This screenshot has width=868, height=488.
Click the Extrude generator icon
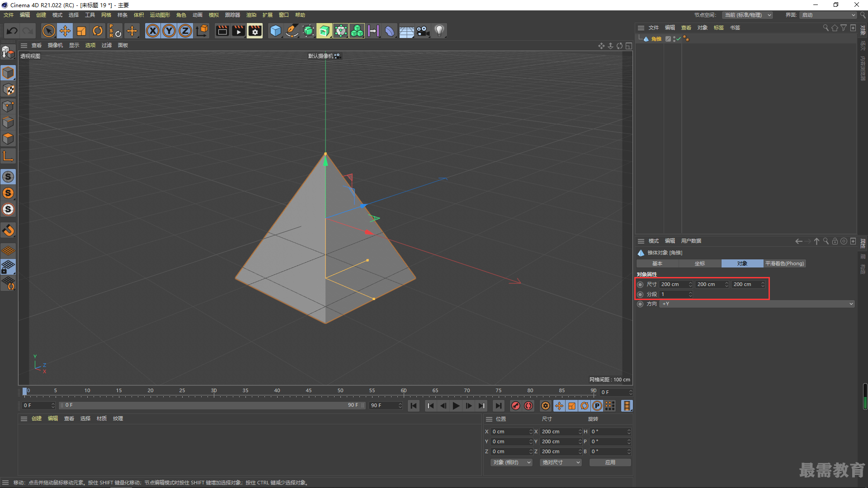[324, 31]
